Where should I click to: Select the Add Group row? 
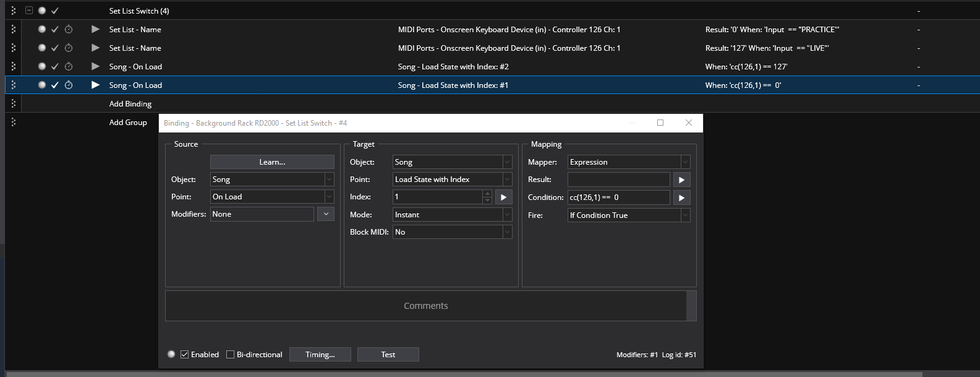click(128, 123)
